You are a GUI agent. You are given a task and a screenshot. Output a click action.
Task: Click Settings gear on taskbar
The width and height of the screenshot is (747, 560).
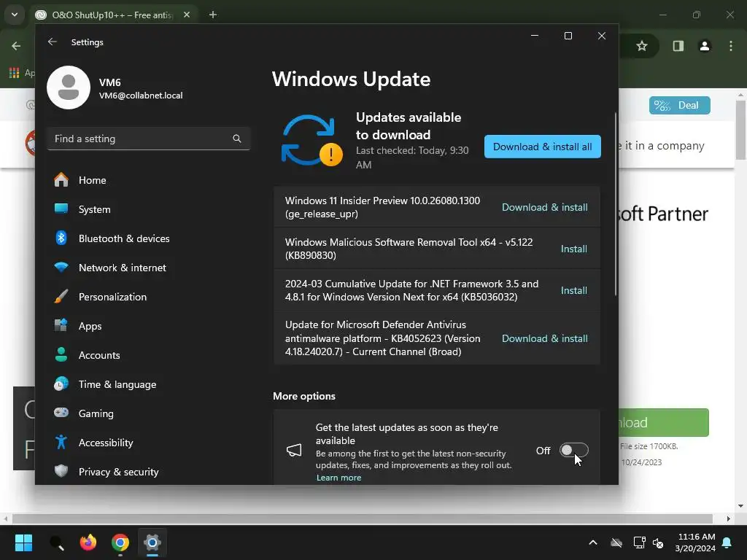click(x=152, y=542)
